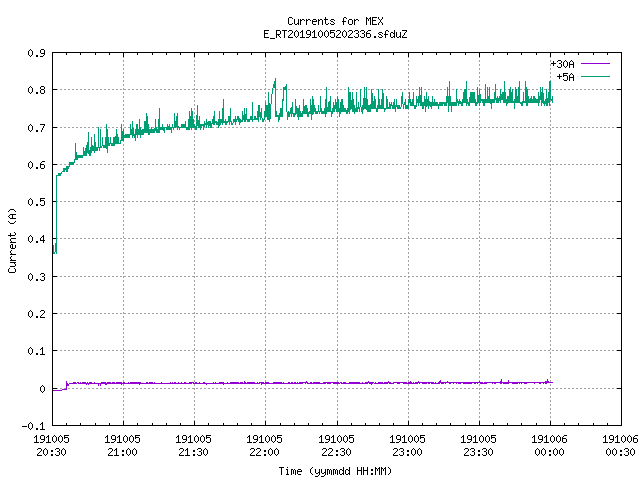Click the 0.3 y-axis tick label
Screen dimensions: 640x480
click(36, 277)
